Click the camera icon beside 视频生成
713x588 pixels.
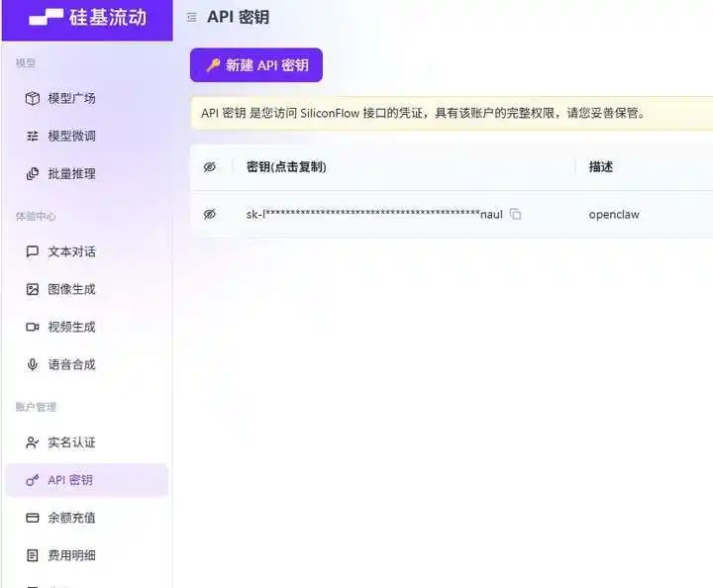(x=33, y=328)
